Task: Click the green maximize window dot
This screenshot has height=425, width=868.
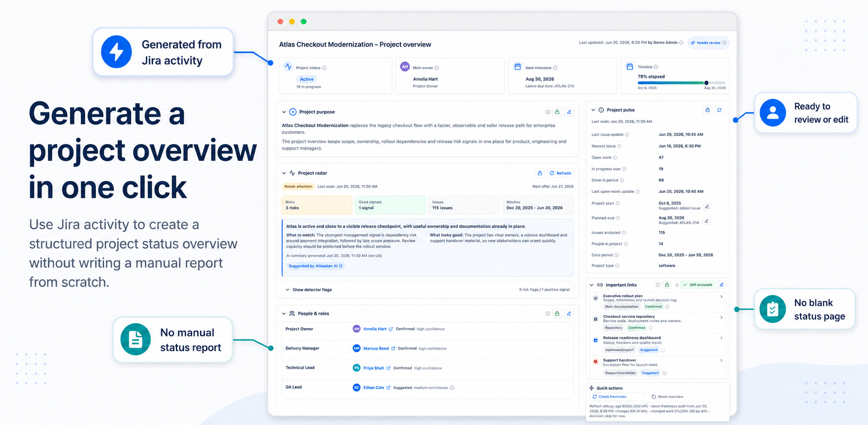Action: (304, 21)
